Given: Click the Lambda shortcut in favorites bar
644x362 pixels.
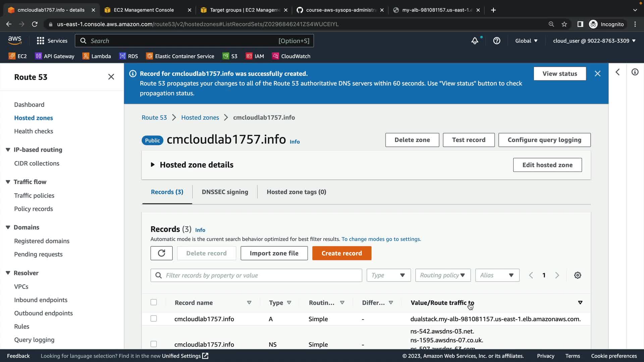Looking at the screenshot, I should point(97,56).
